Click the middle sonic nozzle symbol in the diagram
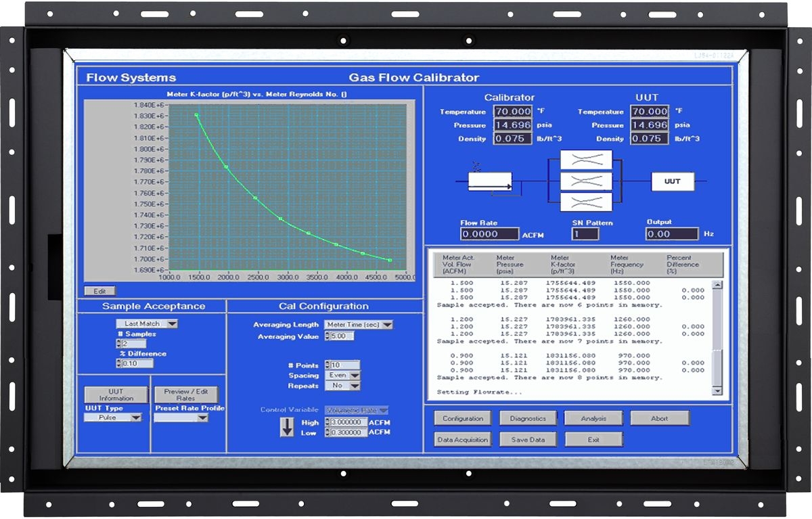Screen dimensions: 812x519 (x=586, y=181)
